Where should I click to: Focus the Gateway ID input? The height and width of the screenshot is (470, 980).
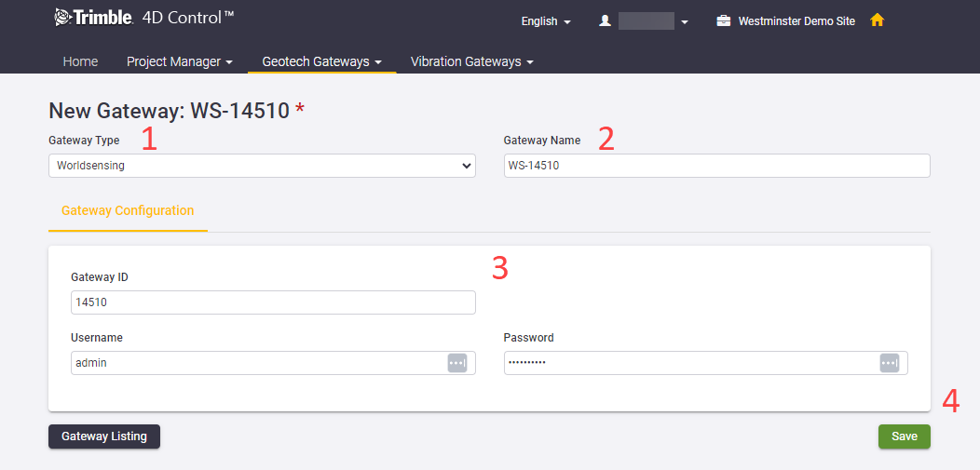[x=273, y=302]
